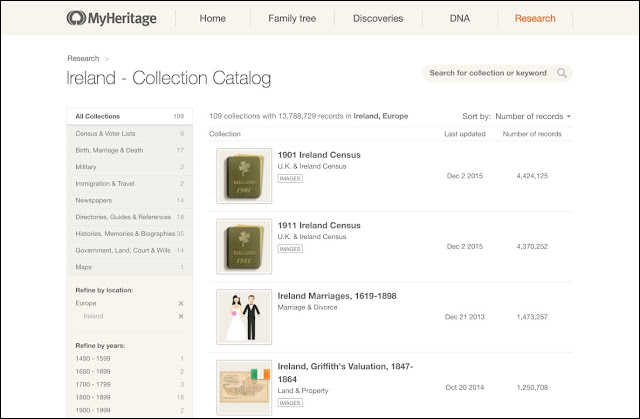Click the Dec 21 2013 date
The height and width of the screenshot is (419, 640).
pos(465,317)
